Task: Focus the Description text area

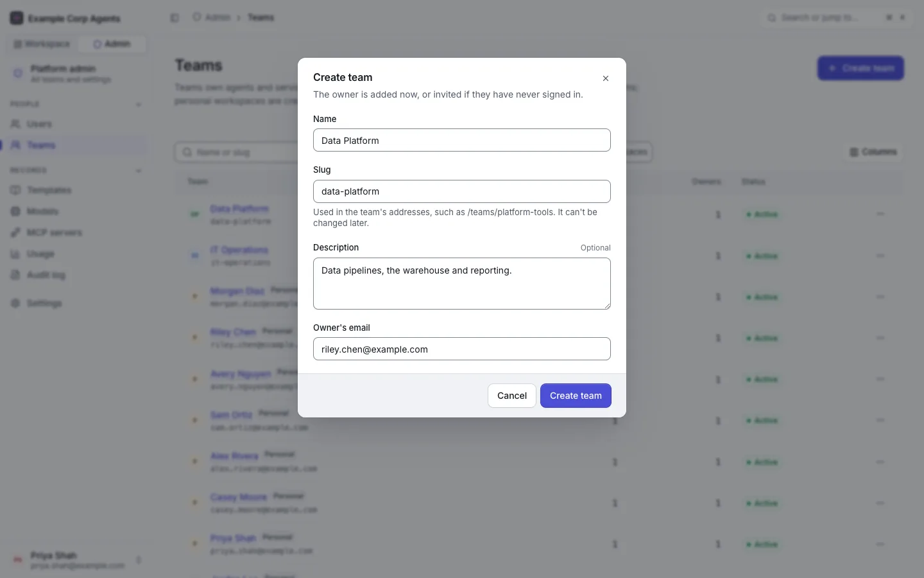Action: tap(462, 283)
